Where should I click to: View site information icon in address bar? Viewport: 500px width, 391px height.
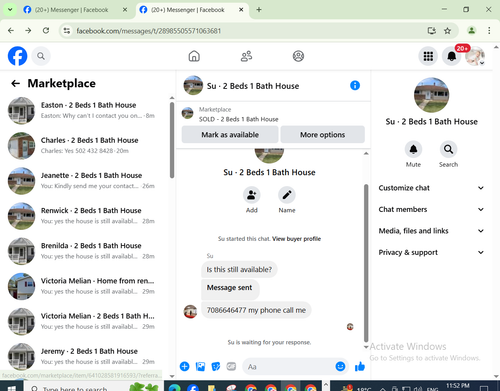[67, 31]
